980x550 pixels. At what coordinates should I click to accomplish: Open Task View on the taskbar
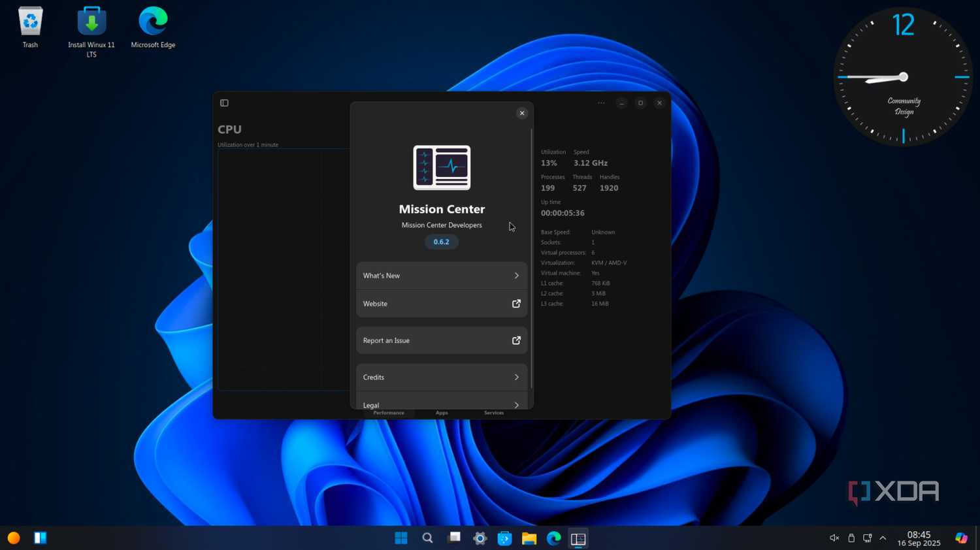pos(454,538)
